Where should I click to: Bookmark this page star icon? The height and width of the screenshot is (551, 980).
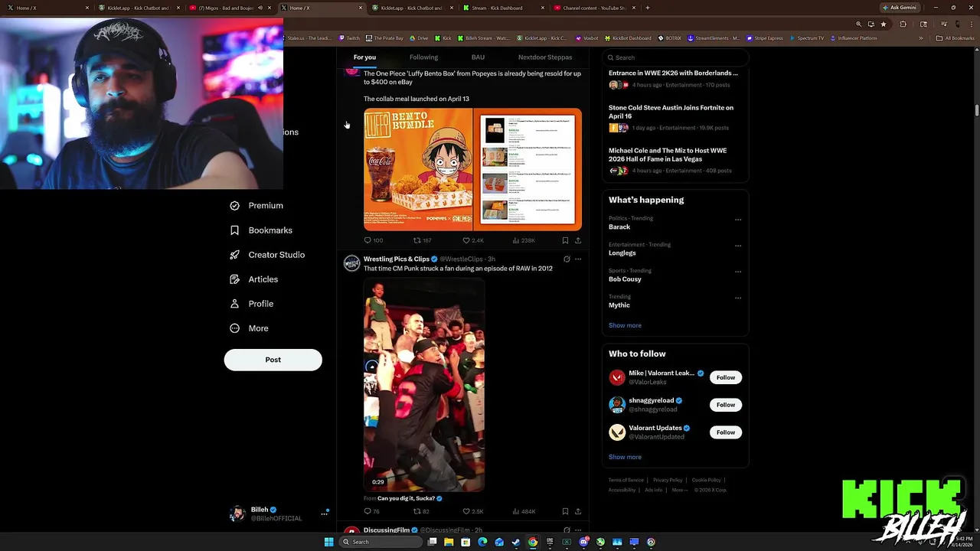(x=883, y=24)
